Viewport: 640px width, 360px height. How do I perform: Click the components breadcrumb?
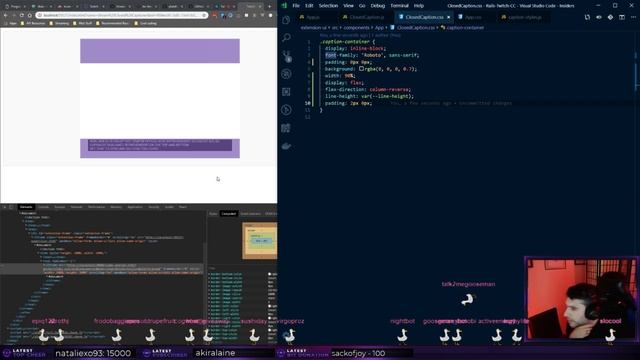(x=356, y=28)
